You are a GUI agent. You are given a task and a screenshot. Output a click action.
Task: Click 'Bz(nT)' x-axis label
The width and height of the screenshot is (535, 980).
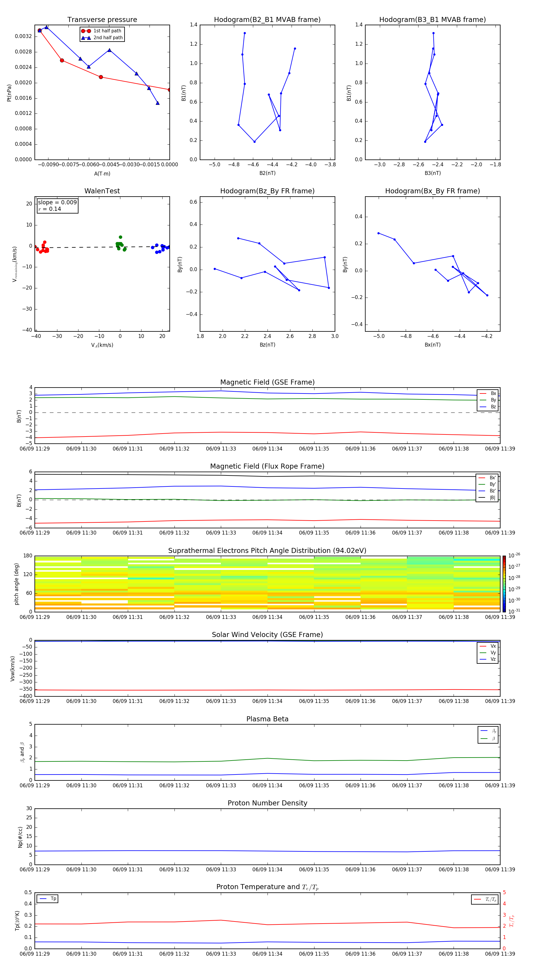coord(267,345)
